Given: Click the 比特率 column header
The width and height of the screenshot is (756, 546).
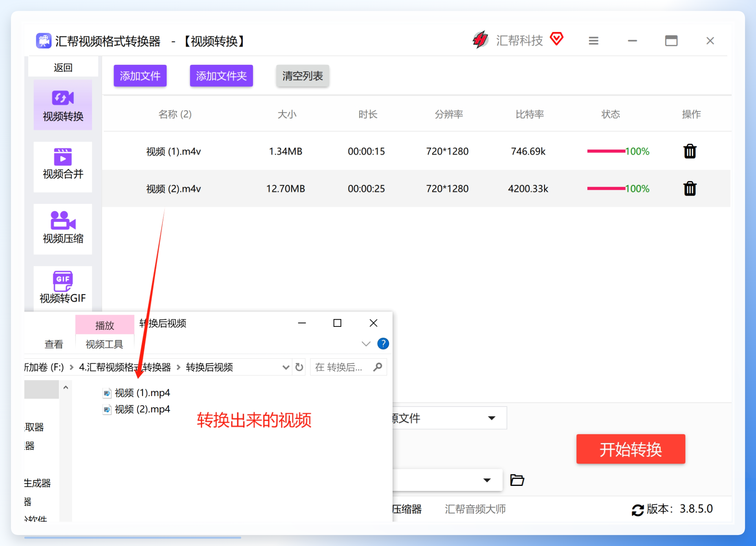Looking at the screenshot, I should pyautogui.click(x=530, y=114).
